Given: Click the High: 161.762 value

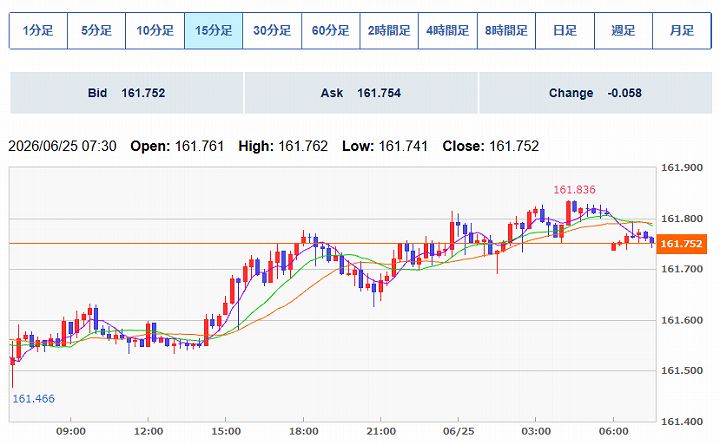Looking at the screenshot, I should pos(283,146).
